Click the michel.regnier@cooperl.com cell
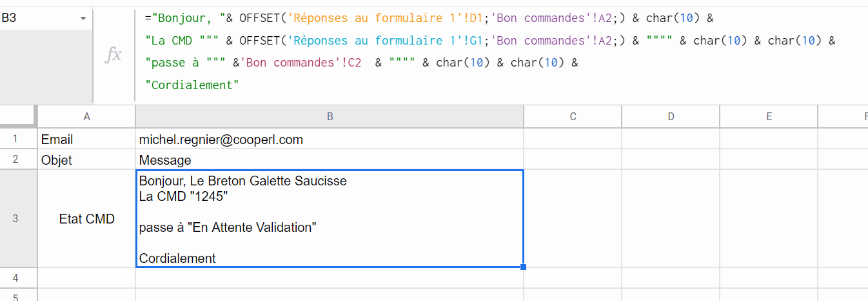868x301 pixels. 330,140
